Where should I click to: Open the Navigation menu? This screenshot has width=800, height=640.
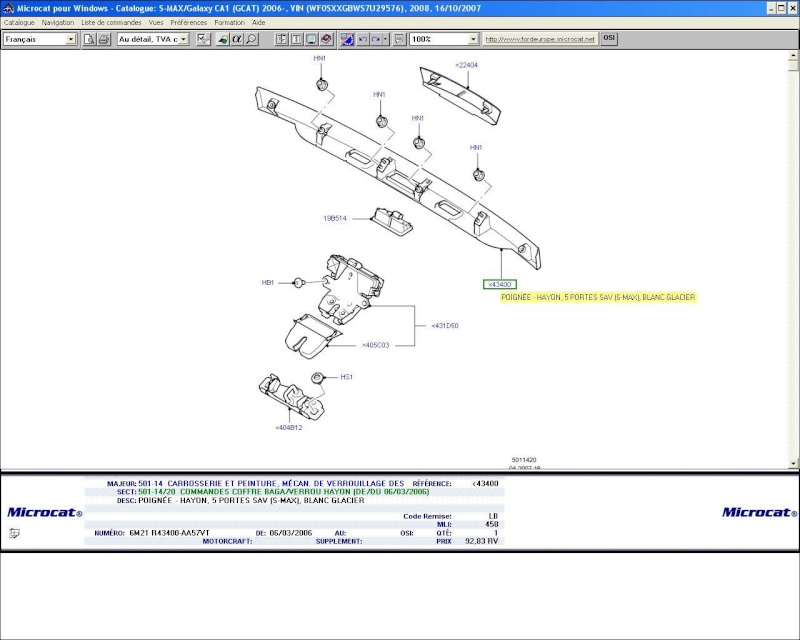click(58, 22)
